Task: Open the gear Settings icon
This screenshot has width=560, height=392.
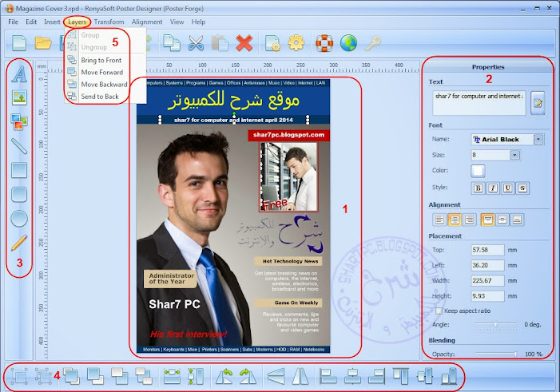Action: (296, 43)
